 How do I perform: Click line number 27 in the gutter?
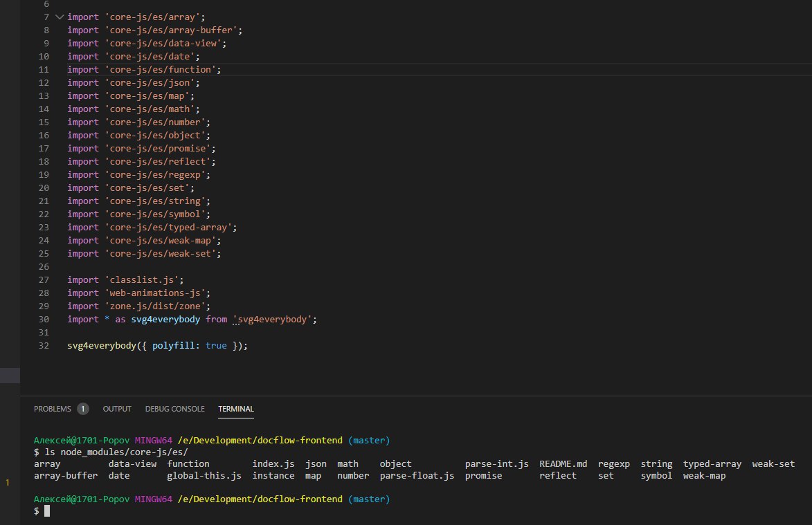tap(44, 280)
